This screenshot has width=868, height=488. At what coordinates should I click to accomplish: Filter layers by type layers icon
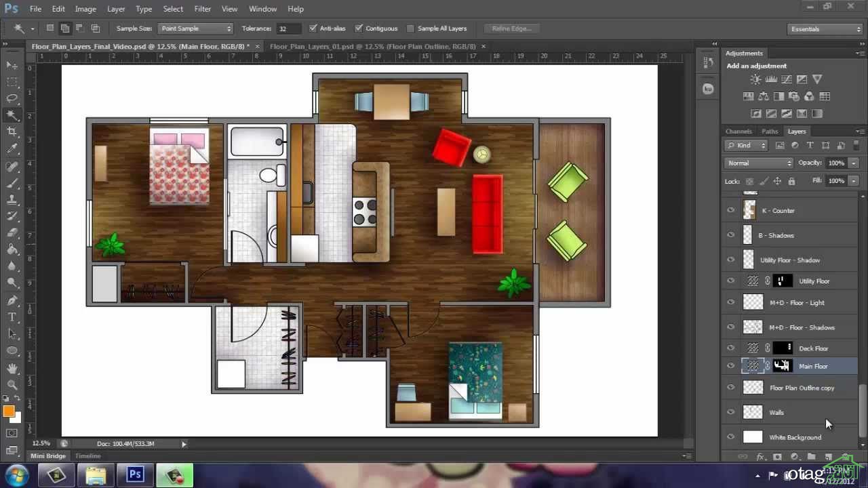click(810, 145)
